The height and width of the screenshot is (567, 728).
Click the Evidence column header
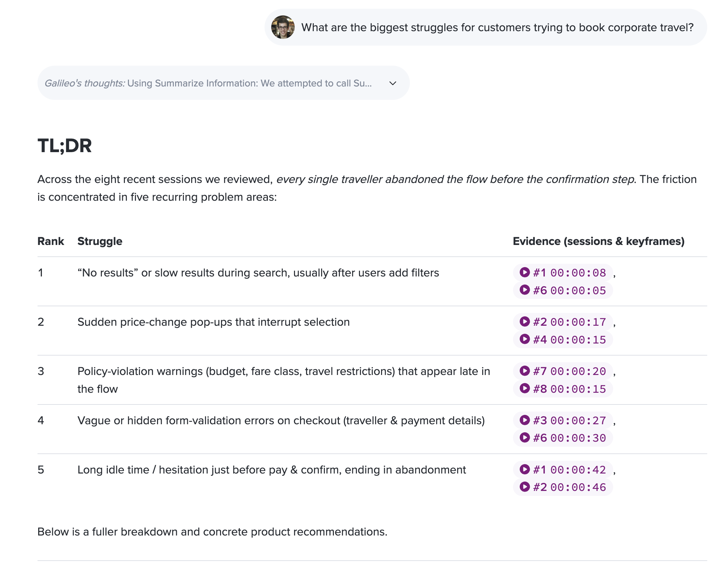tap(598, 241)
